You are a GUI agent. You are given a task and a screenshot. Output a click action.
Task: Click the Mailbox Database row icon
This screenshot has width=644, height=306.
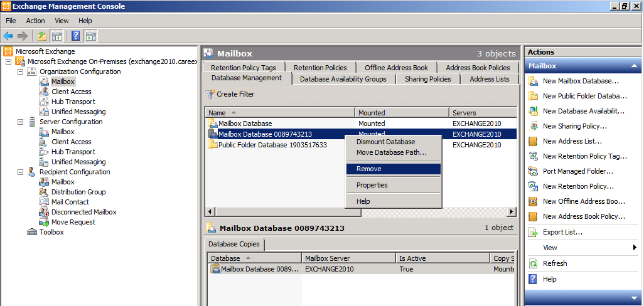click(x=213, y=123)
